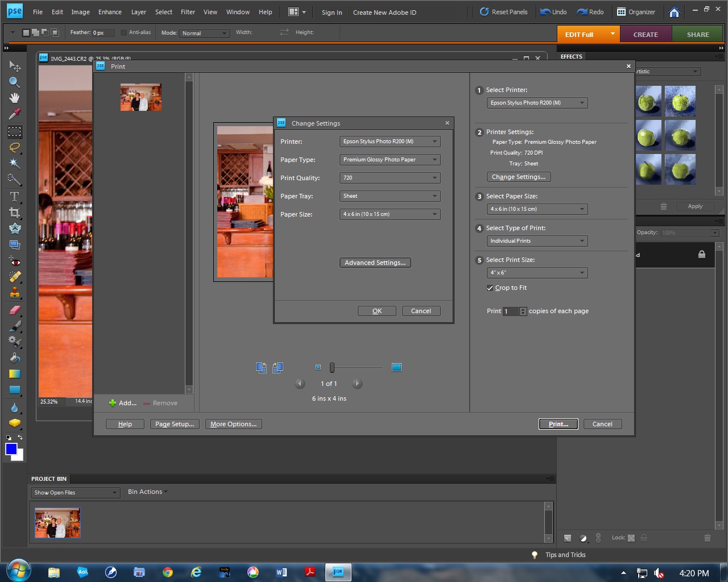The width and height of the screenshot is (728, 582).
Task: Enable the Anti-alias checkbox
Action: point(123,33)
